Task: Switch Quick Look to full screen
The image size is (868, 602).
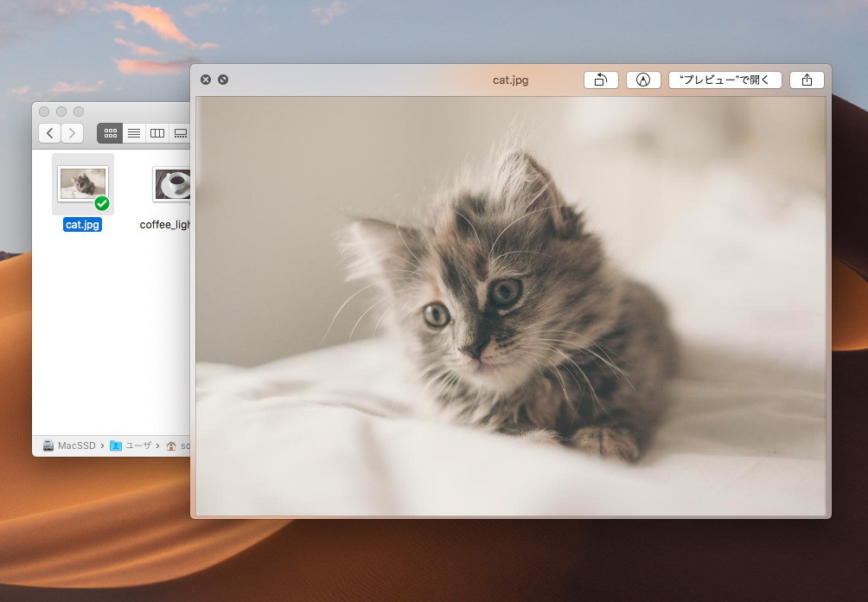Action: (x=223, y=80)
